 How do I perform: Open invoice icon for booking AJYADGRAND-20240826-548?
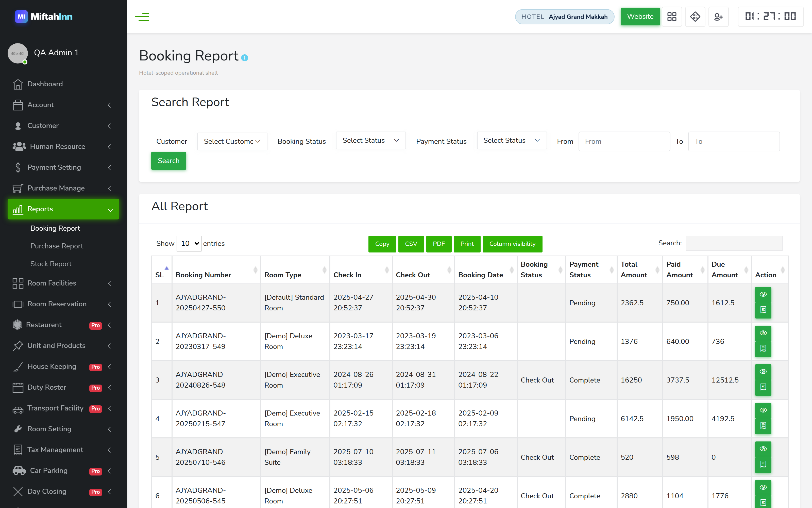point(763,387)
